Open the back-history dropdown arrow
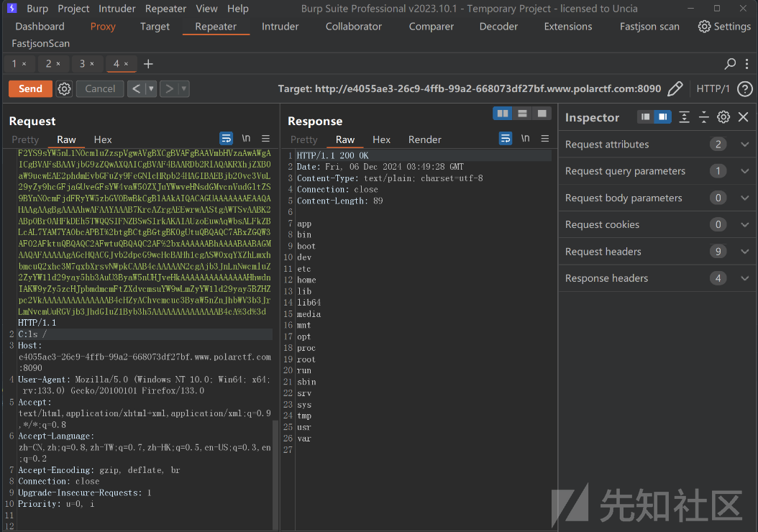Image resolution: width=758 pixels, height=532 pixels. 151,89
